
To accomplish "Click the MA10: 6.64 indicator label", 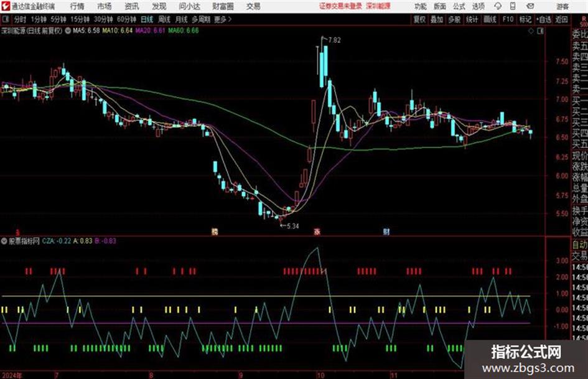I will click(118, 30).
